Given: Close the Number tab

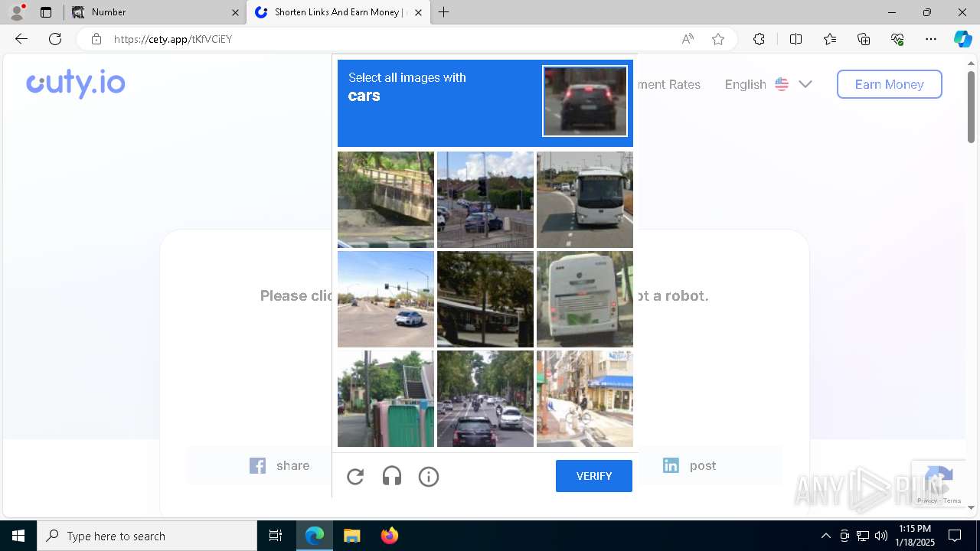Looking at the screenshot, I should pyautogui.click(x=235, y=12).
